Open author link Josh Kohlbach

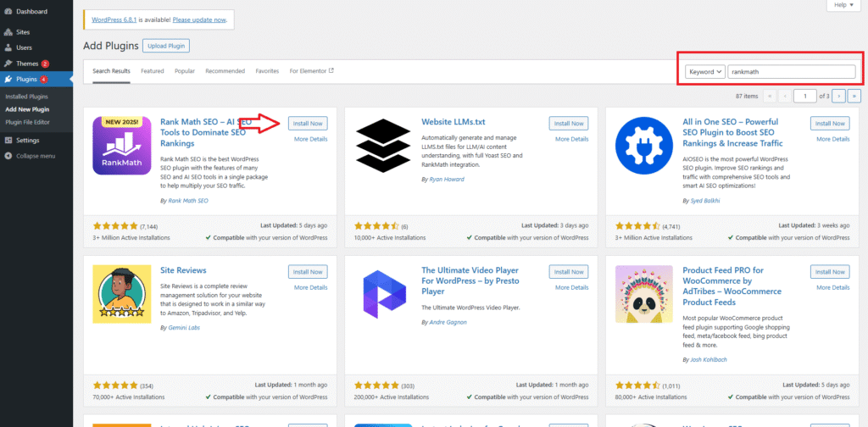click(x=709, y=360)
